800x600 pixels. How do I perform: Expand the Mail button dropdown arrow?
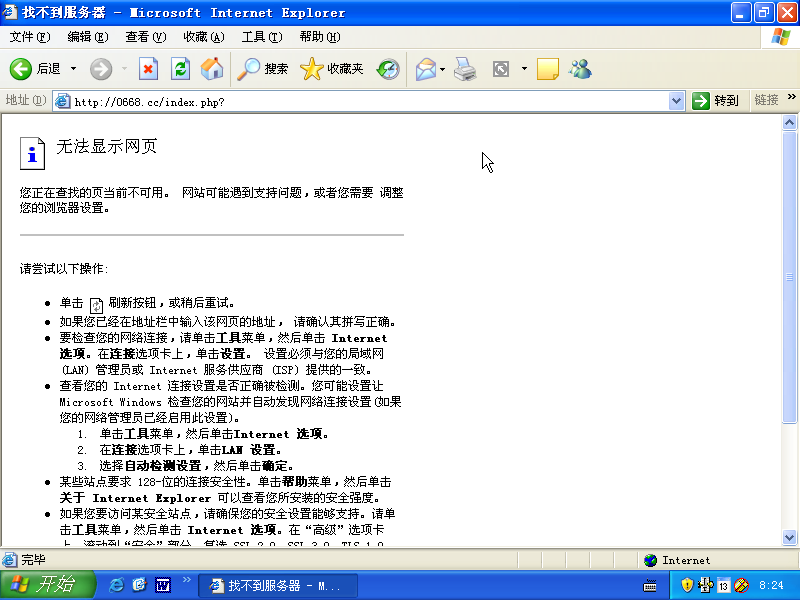click(x=442, y=69)
